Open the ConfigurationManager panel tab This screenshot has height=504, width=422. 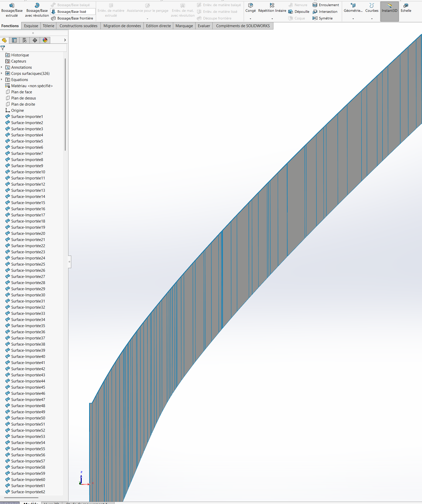click(25, 40)
